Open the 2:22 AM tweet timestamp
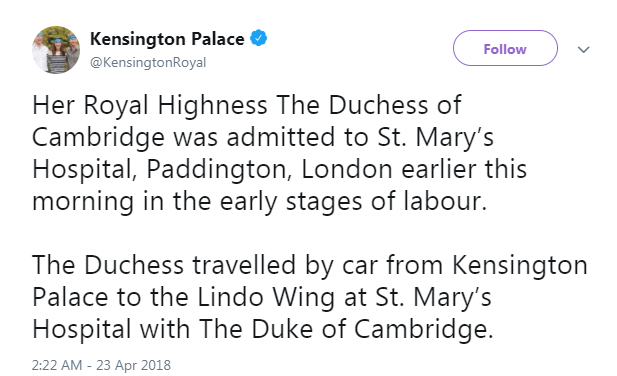 pyautogui.click(x=57, y=365)
